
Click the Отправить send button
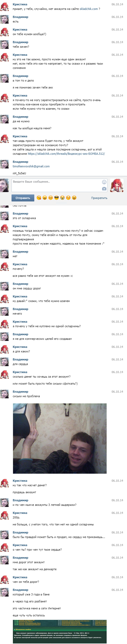[x=23, y=198]
